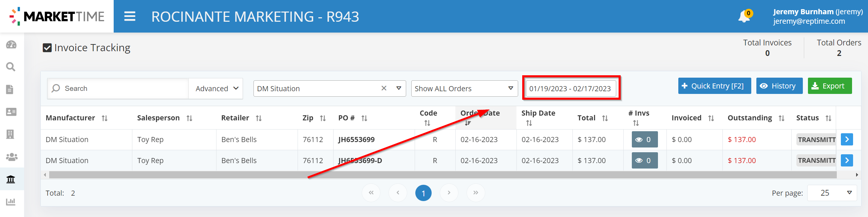Open the bar chart reports icon in sidebar
This screenshot has height=217, width=868.
11,201
